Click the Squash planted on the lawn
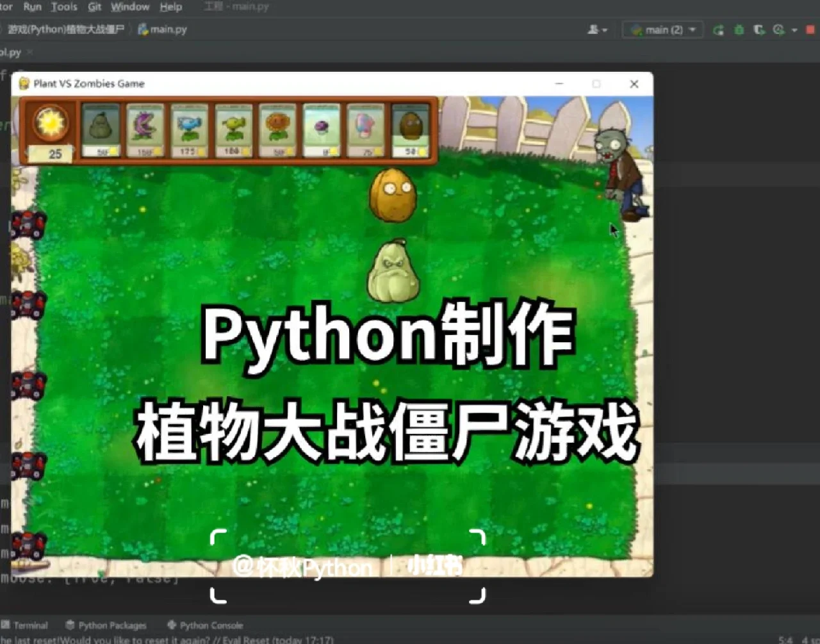The height and width of the screenshot is (644, 820). [x=393, y=270]
